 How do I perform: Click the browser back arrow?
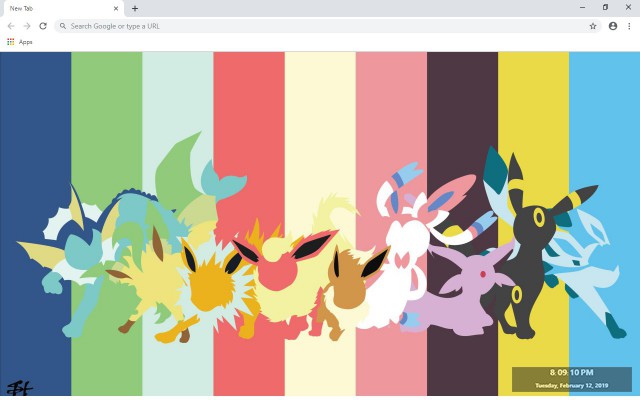(11, 26)
